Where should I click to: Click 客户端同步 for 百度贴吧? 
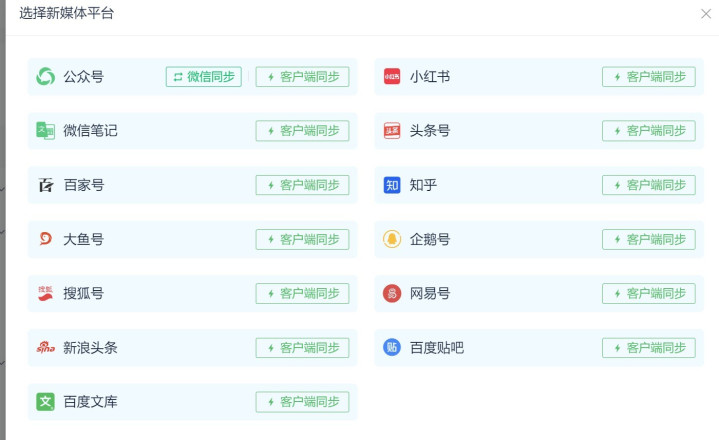coord(649,348)
